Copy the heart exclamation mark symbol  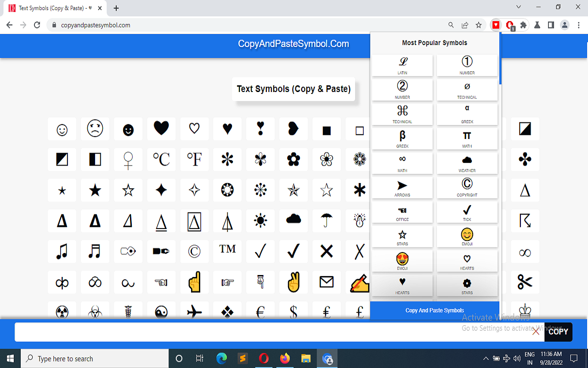click(x=260, y=129)
